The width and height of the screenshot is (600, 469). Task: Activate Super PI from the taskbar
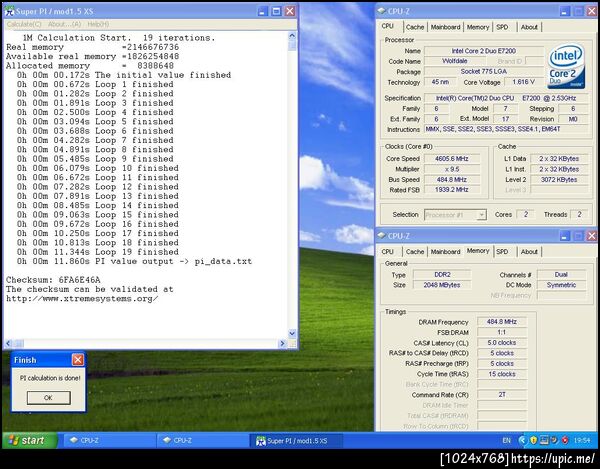(x=296, y=440)
